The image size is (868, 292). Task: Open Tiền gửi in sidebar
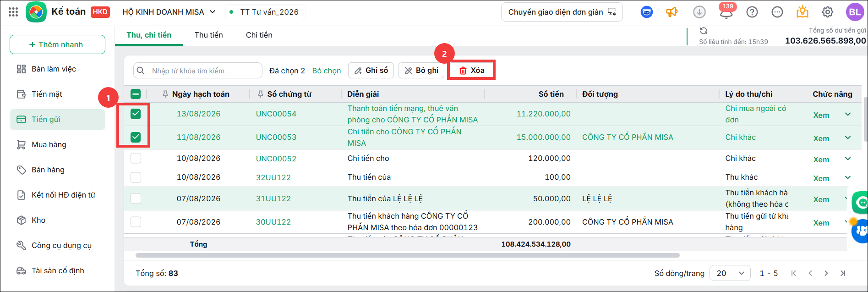tap(57, 119)
